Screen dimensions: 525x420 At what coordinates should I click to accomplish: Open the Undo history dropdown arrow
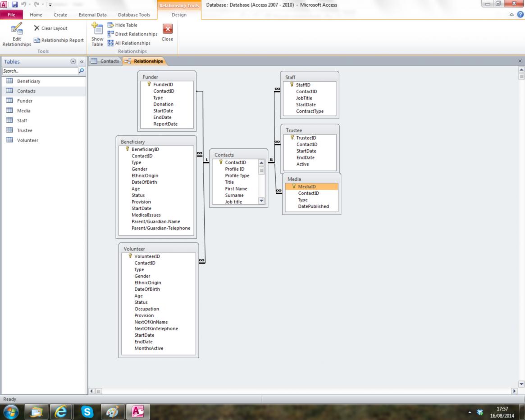29,5
